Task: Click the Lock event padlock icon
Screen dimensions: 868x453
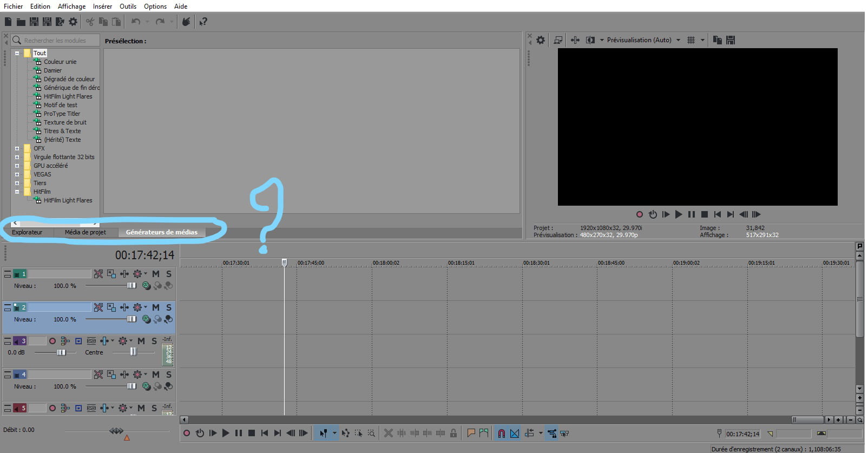Action: [453, 433]
